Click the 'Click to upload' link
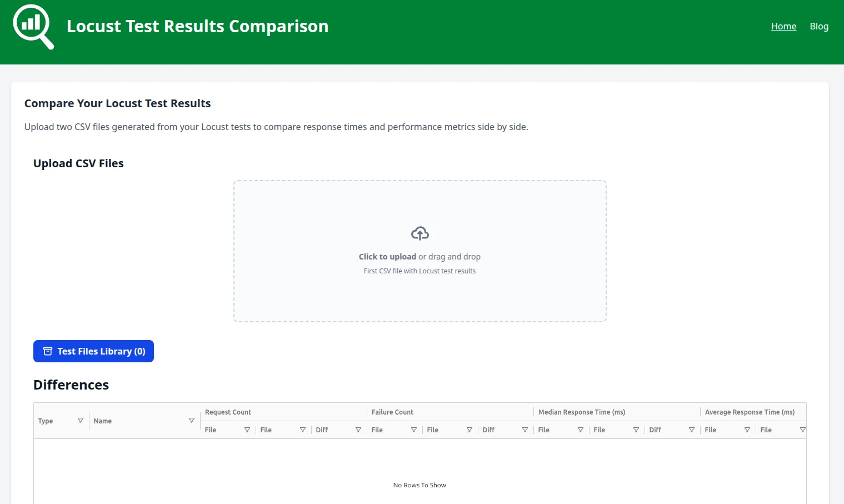The image size is (844, 504). point(387,256)
